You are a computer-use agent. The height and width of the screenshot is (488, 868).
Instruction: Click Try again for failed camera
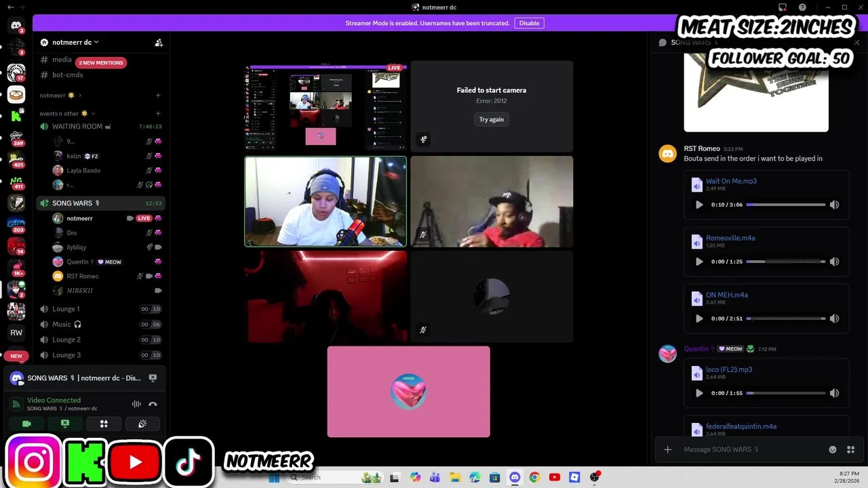pos(492,119)
